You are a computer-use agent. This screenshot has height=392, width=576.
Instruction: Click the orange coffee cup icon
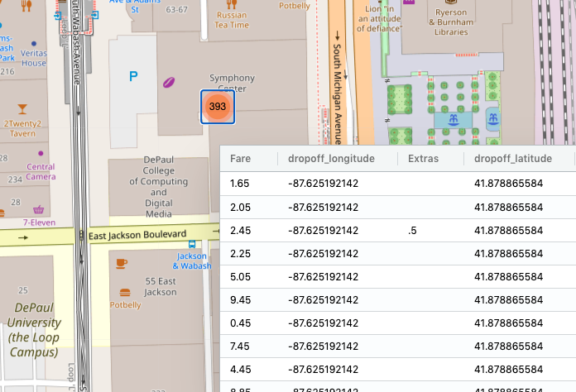[122, 263]
